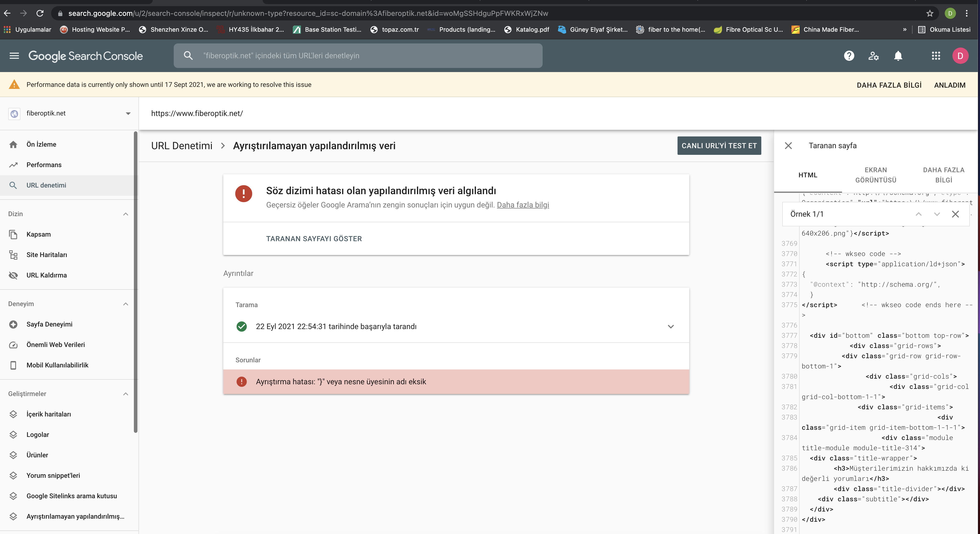The width and height of the screenshot is (980, 534).
Task: Open the hamburger main menu
Action: [x=14, y=56]
